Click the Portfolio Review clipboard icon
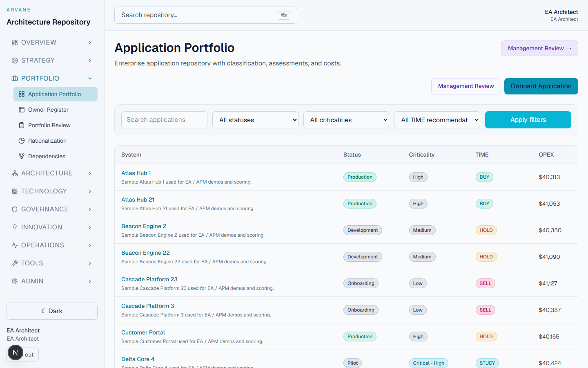 22,125
